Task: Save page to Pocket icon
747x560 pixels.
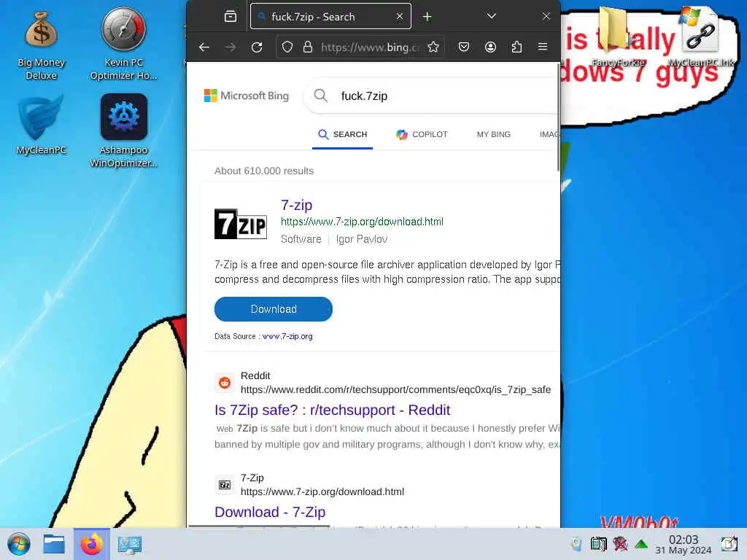Action: pyautogui.click(x=463, y=47)
